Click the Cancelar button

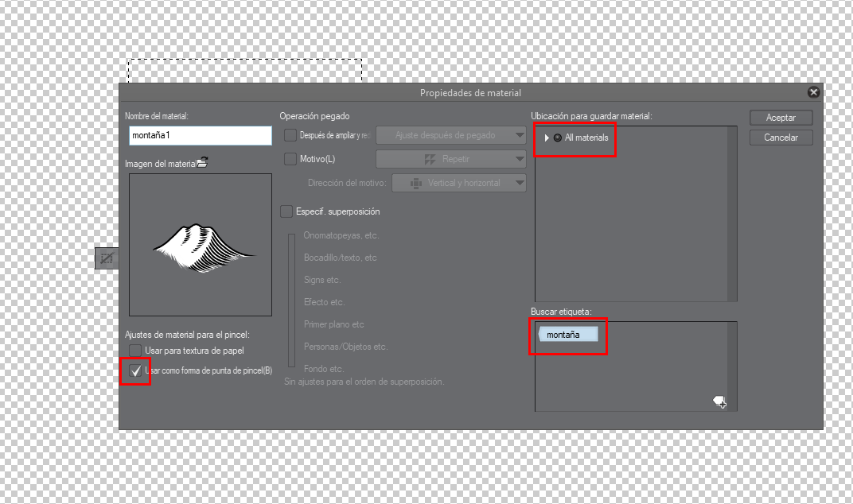point(781,138)
